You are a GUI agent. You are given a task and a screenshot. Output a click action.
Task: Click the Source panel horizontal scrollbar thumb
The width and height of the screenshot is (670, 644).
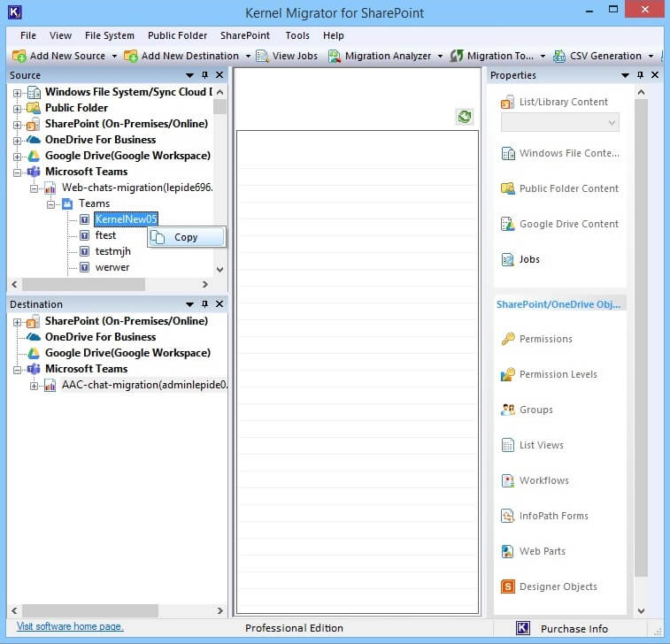coord(83,285)
